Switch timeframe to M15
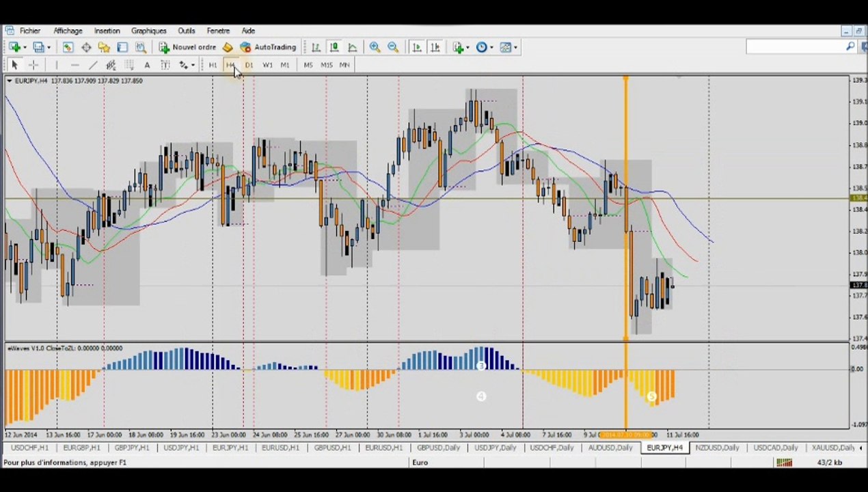Image resolution: width=868 pixels, height=492 pixels. [x=326, y=65]
